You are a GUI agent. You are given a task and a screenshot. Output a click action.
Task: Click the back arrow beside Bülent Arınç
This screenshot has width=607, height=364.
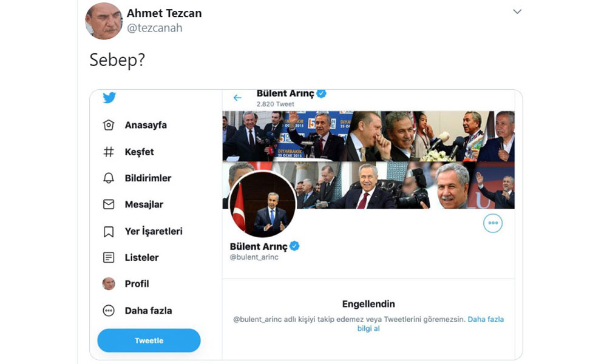237,98
